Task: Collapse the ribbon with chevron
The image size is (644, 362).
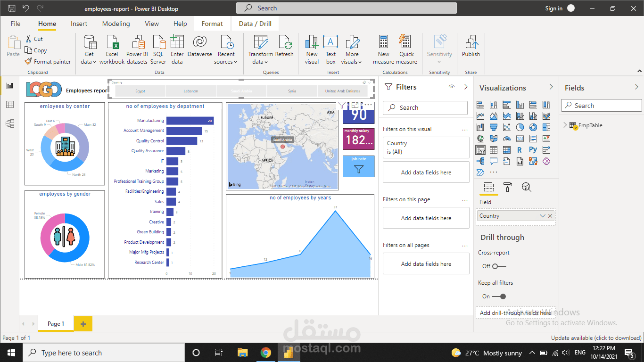Action: (x=639, y=71)
